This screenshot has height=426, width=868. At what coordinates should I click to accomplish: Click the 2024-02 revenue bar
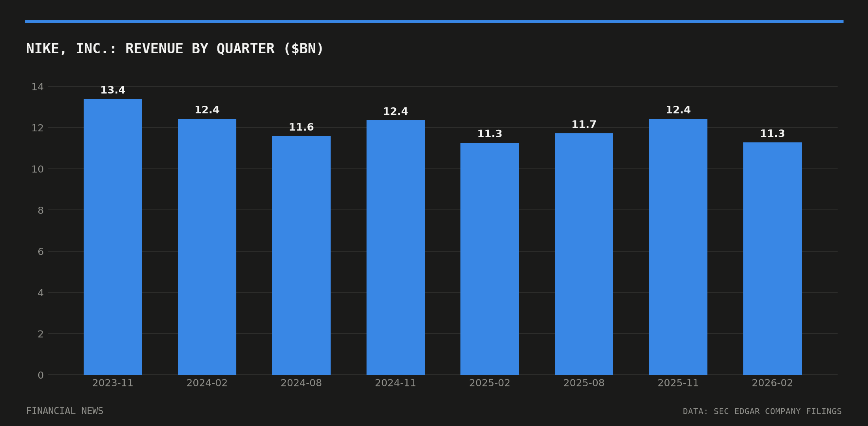pos(207,247)
